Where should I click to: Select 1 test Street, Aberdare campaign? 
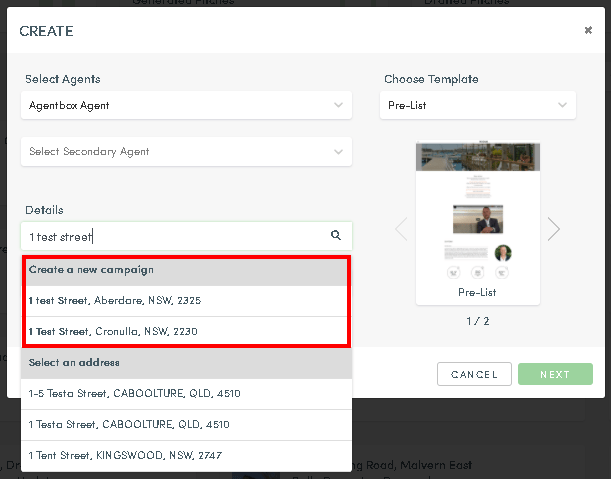pyautogui.click(x=186, y=300)
